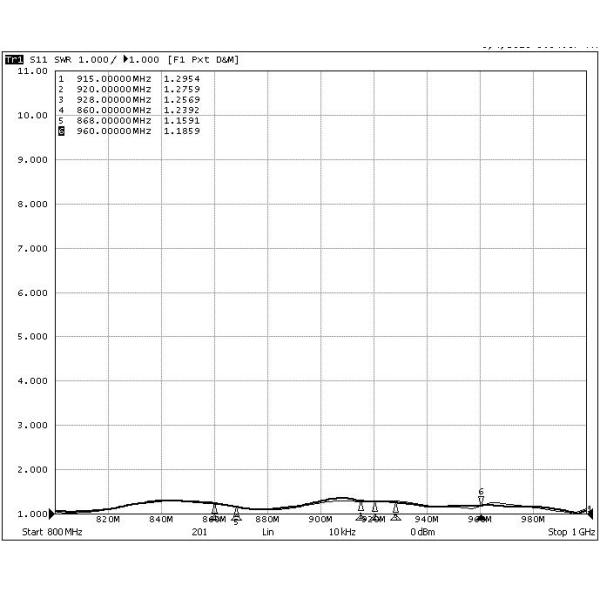Click right-edge reference position arrow
The image size is (600, 600).
[x=589, y=511]
